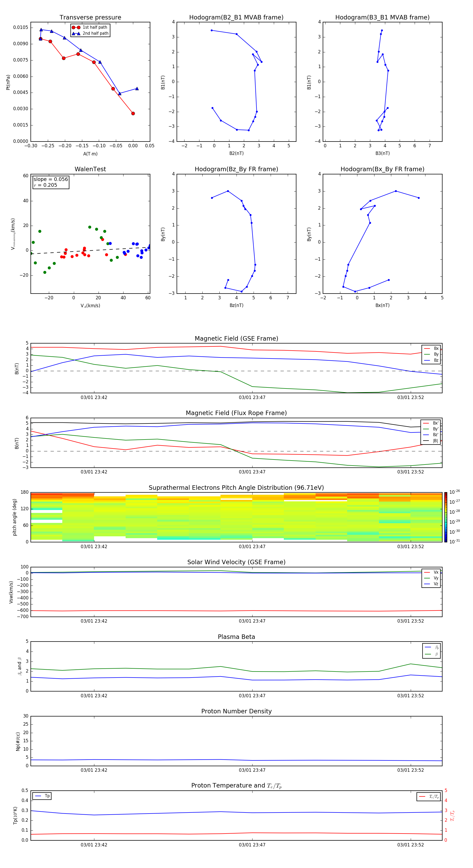Click 'Pt(nPa)' axis label

tap(8, 82)
